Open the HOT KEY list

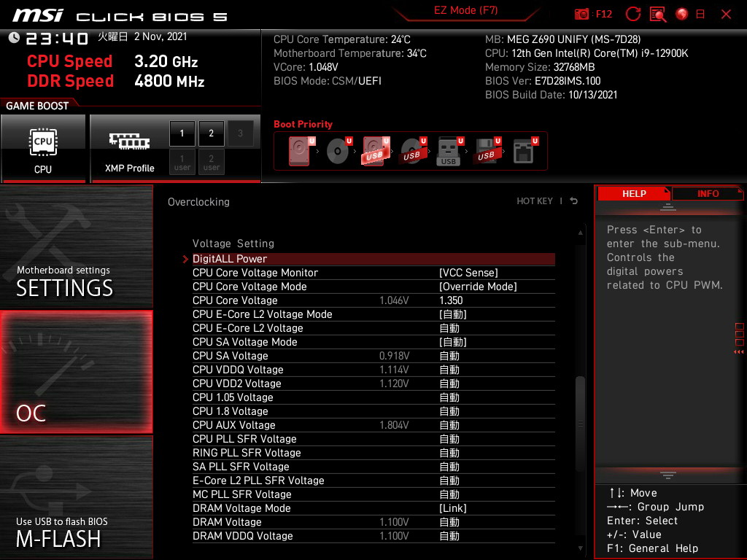point(535,201)
